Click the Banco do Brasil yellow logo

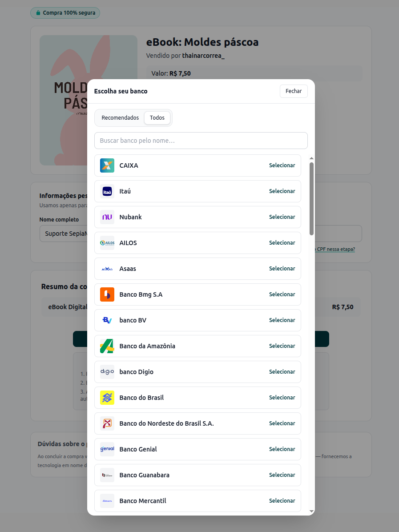107,398
